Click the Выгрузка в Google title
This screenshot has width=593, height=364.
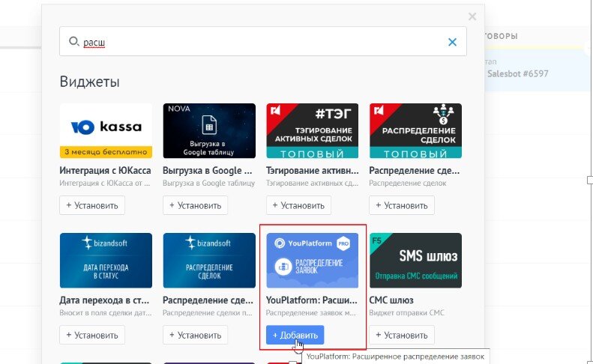[207, 171]
